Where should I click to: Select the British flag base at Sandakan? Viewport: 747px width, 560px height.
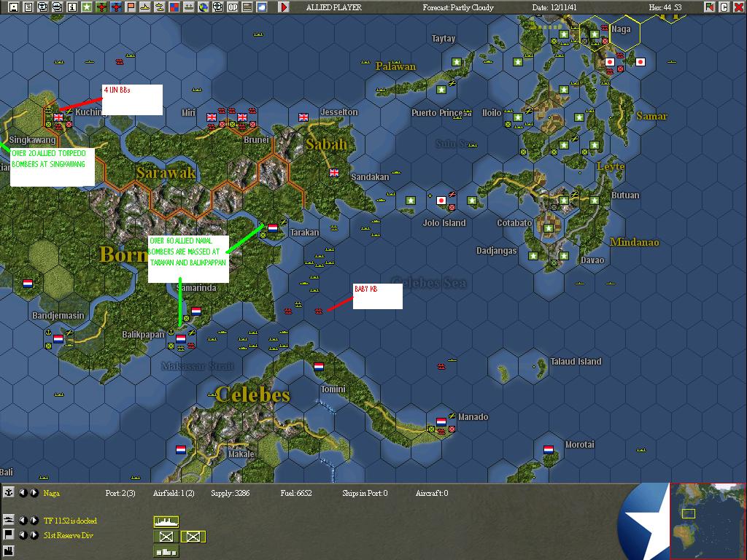[334, 173]
